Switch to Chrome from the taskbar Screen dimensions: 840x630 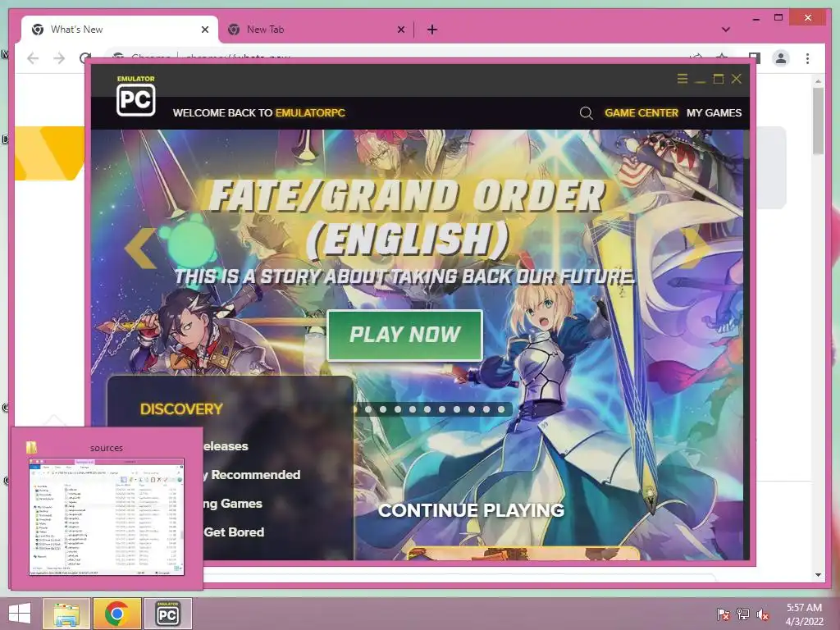click(116, 614)
